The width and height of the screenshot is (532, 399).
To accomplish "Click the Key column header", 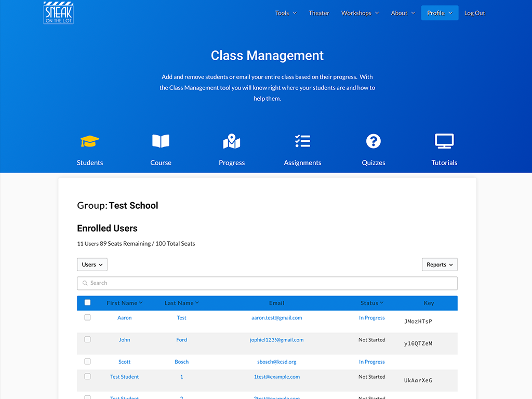I will pyautogui.click(x=429, y=303).
